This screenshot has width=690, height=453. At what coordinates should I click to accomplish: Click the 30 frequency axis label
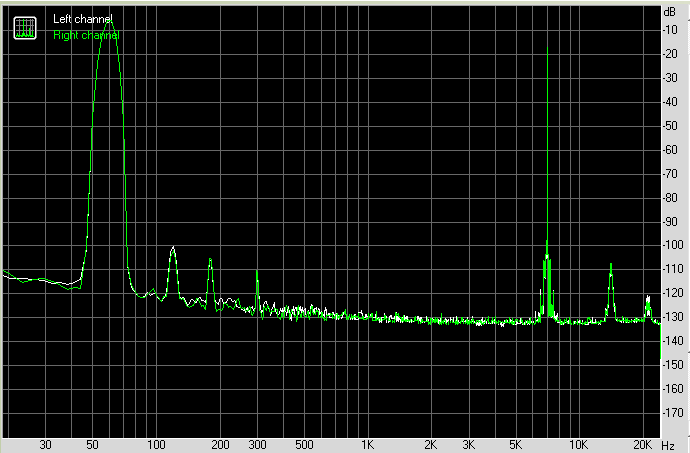click(45, 443)
